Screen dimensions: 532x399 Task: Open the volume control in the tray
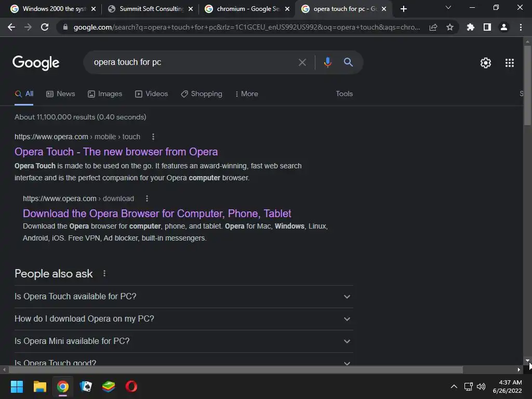[x=481, y=387]
